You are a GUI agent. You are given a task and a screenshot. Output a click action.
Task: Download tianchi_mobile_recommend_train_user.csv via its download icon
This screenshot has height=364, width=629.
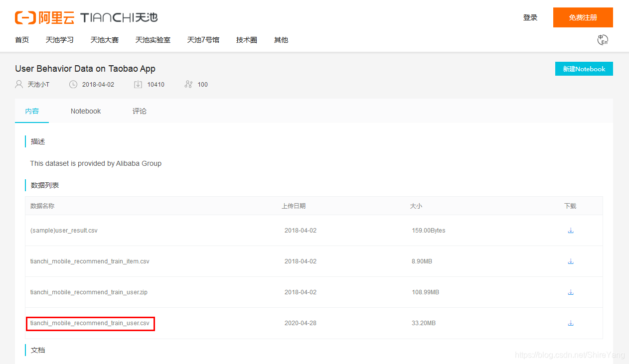pos(571,323)
